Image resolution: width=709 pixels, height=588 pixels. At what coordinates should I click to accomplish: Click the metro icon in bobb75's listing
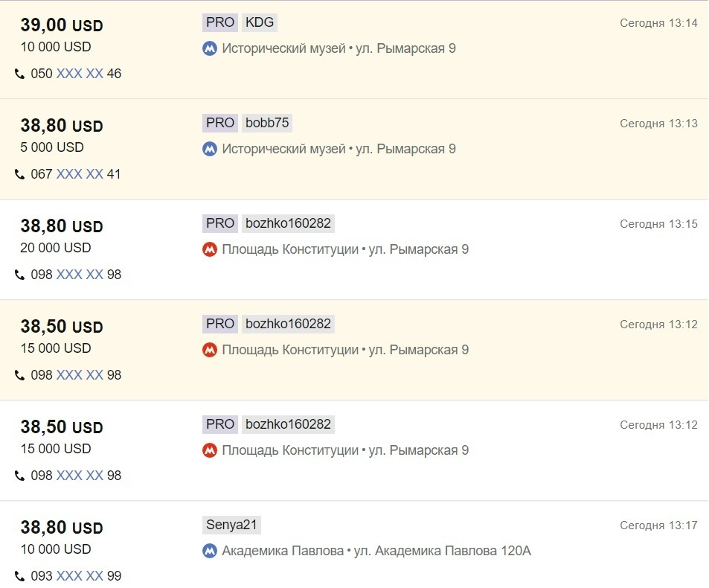pos(210,150)
